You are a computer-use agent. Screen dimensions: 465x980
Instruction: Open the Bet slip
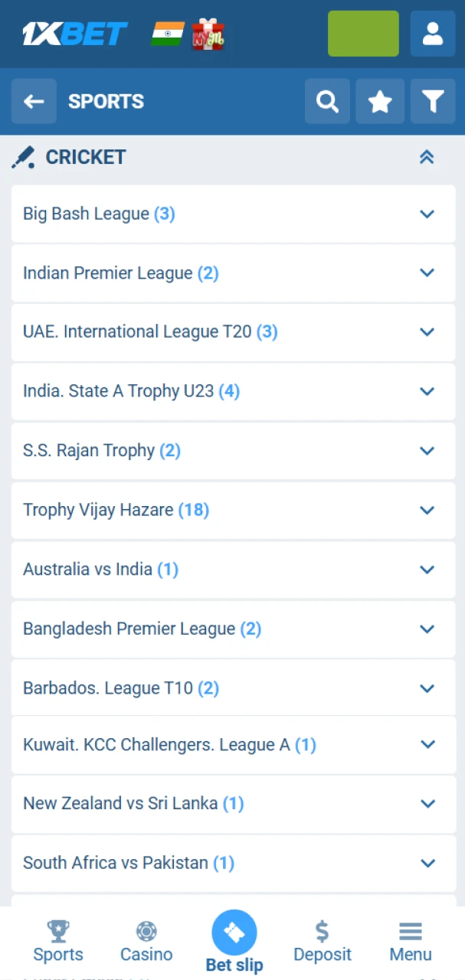pos(234,933)
